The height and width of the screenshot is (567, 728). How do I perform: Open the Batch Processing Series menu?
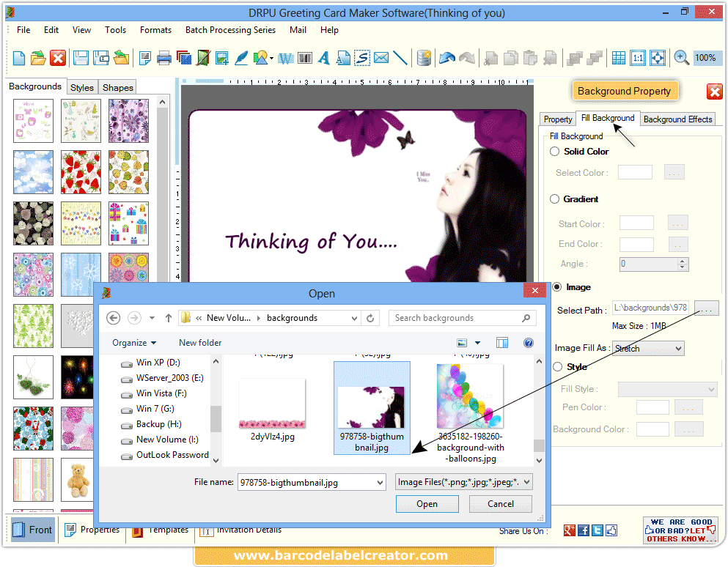[230, 30]
